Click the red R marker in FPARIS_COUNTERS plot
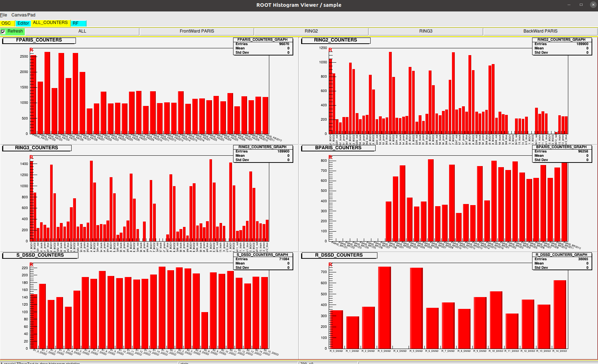The width and height of the screenshot is (598, 364). click(x=32, y=50)
